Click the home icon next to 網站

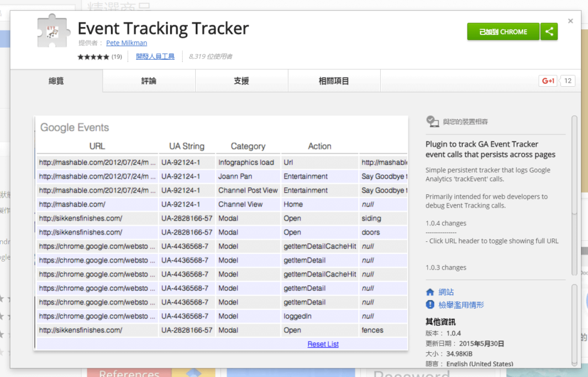point(430,292)
